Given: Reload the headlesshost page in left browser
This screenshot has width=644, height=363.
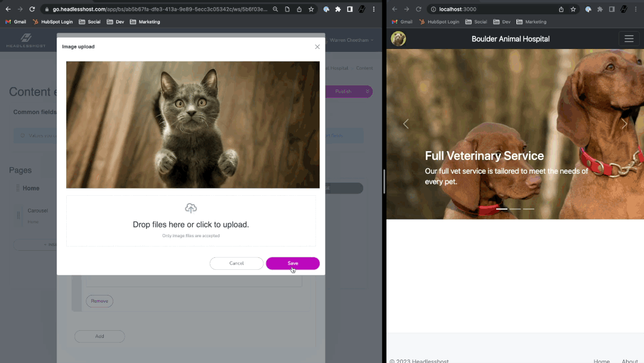Looking at the screenshot, I should click(32, 10).
